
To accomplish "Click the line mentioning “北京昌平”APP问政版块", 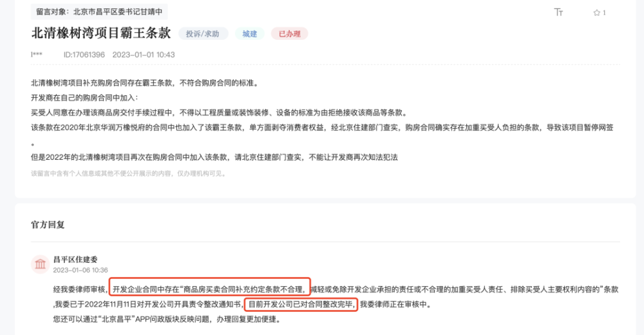I will [x=167, y=319].
